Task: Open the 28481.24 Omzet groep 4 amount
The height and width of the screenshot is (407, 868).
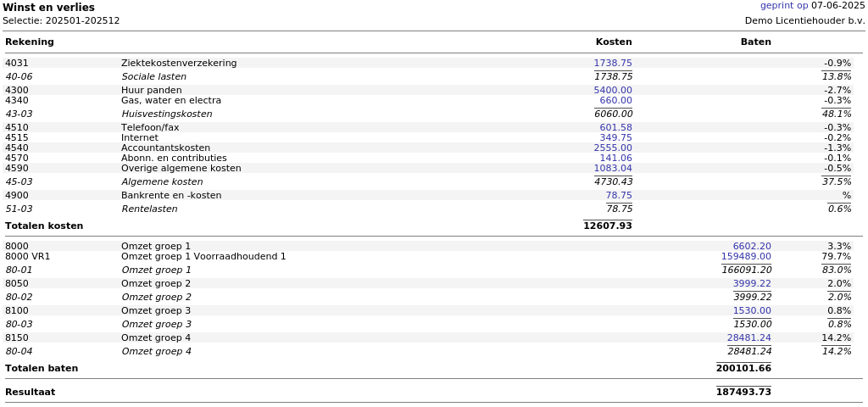Action: (749, 337)
